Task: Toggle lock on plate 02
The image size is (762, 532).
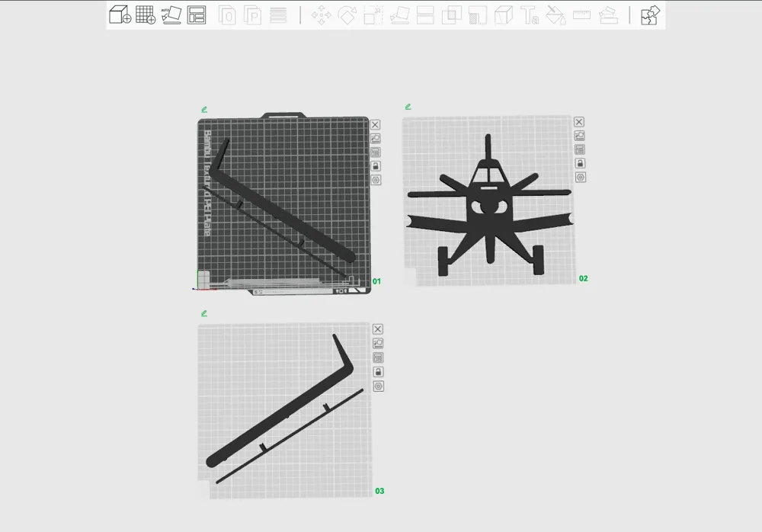Action: (580, 163)
